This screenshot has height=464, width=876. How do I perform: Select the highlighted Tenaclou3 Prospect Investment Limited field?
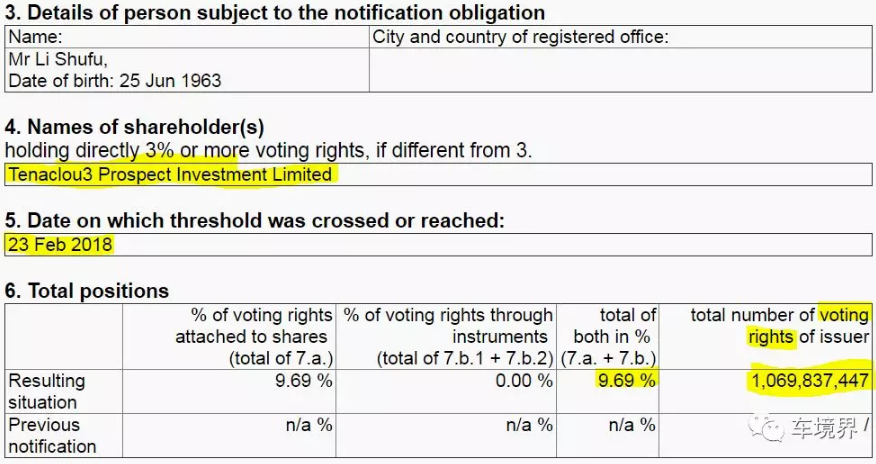(170, 174)
